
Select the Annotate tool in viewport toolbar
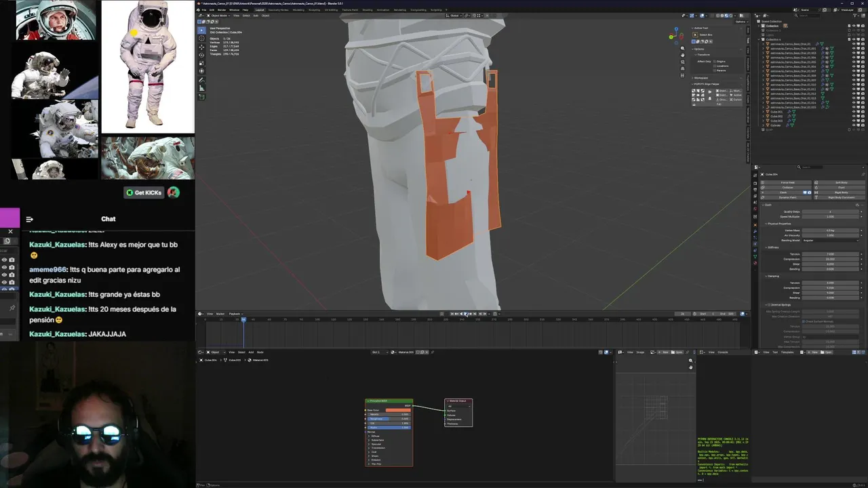[x=201, y=80]
